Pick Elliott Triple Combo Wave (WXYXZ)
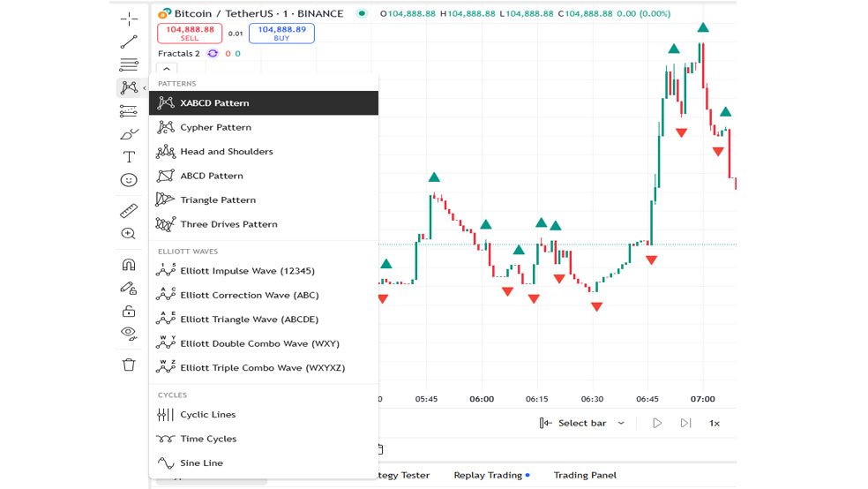This screenshot has height=489, width=868. pos(264,368)
